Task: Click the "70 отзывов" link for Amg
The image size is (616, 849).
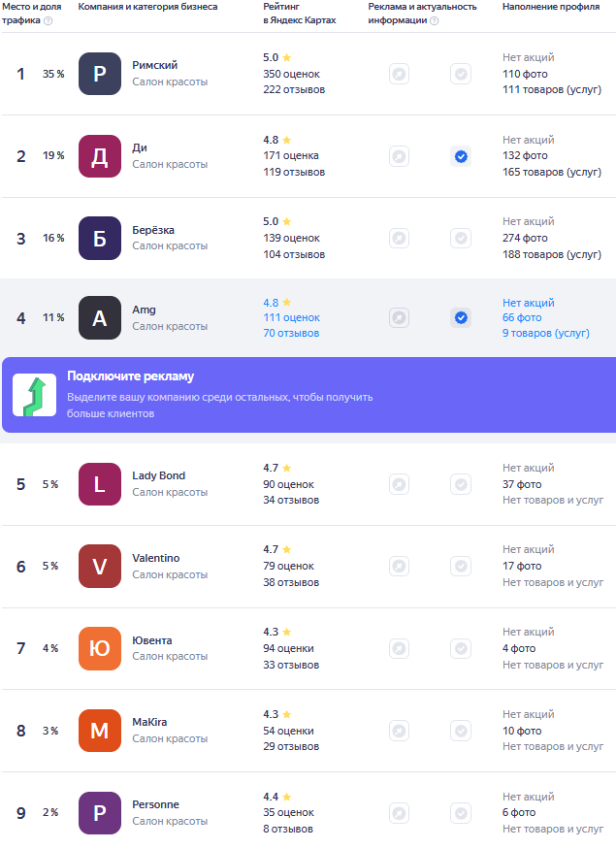Action: (291, 333)
